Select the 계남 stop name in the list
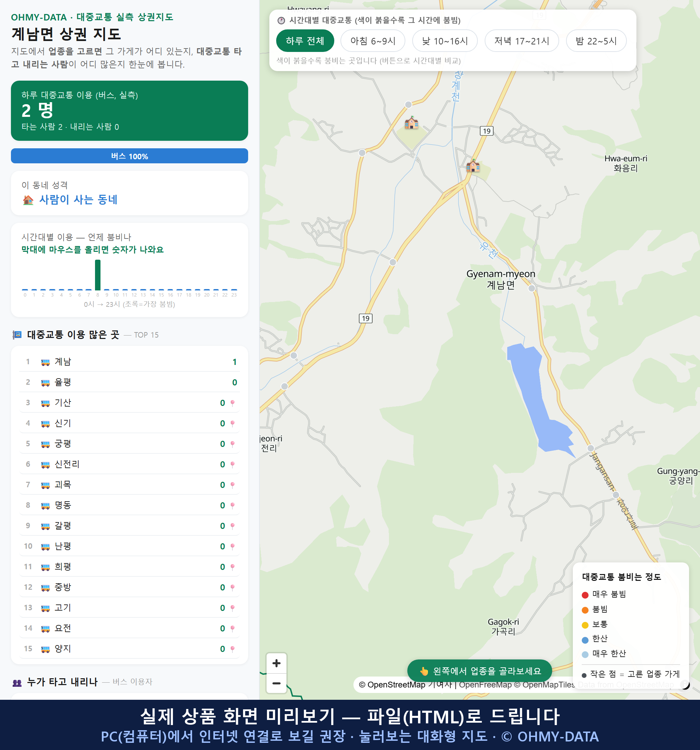Screen dimensions: 700x750 63,362
